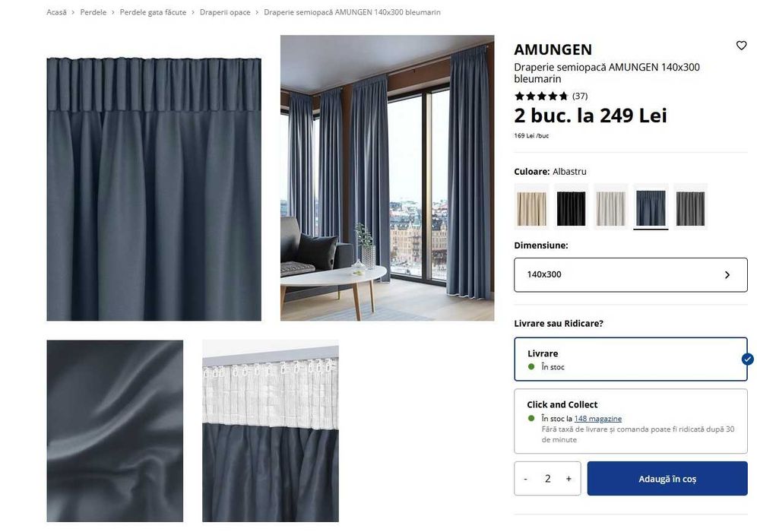This screenshot has height=532, width=757.
Task: Expand size options via chevron arrow
Action: click(727, 274)
